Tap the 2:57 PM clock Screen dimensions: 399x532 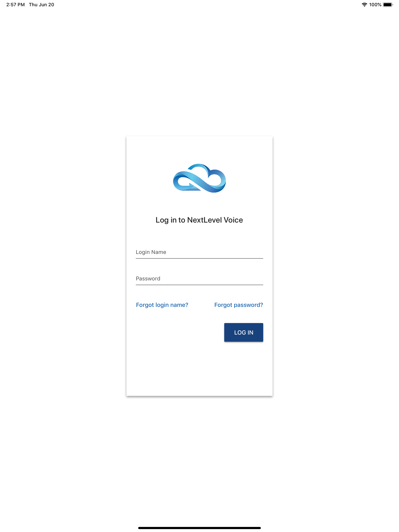click(x=15, y=4)
